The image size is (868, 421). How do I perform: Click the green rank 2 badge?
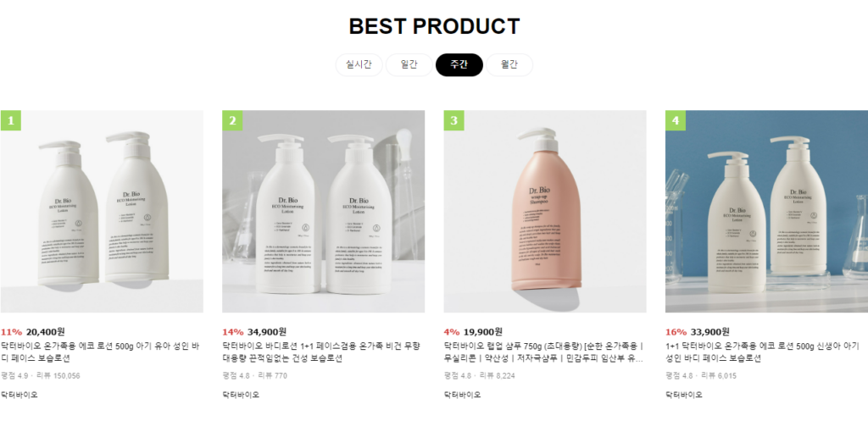[x=232, y=120]
